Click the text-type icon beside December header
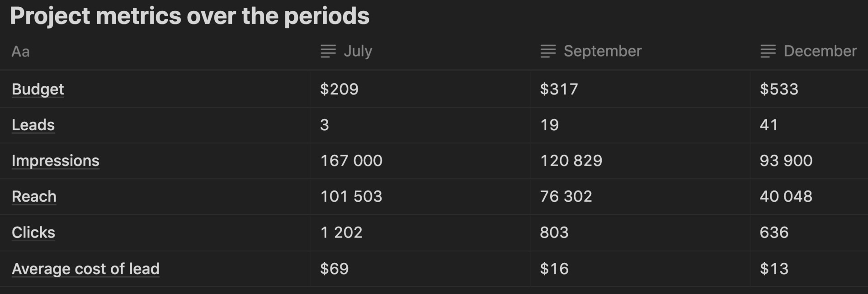Image resolution: width=868 pixels, height=294 pixels. 768,51
